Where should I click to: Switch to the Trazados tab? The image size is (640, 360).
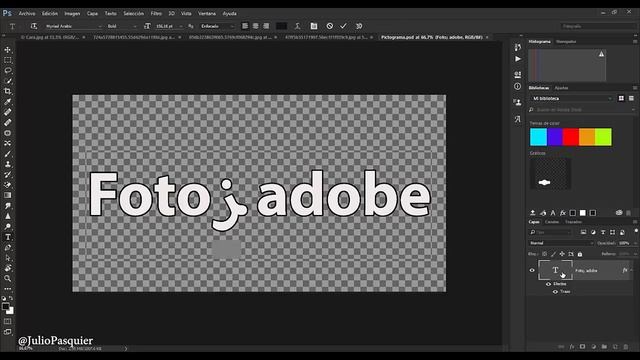click(x=573, y=222)
